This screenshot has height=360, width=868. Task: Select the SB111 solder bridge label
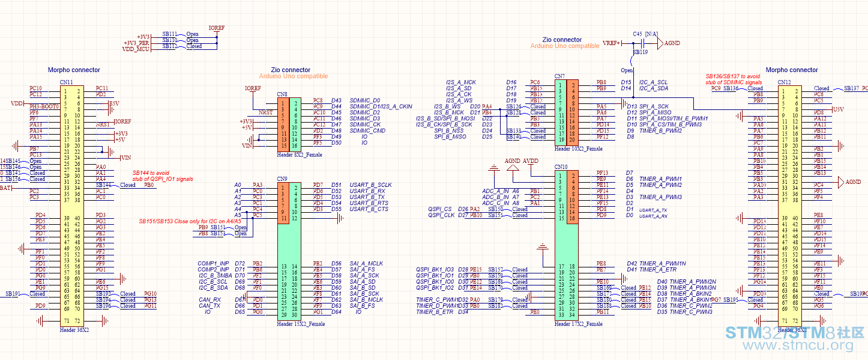click(170, 34)
